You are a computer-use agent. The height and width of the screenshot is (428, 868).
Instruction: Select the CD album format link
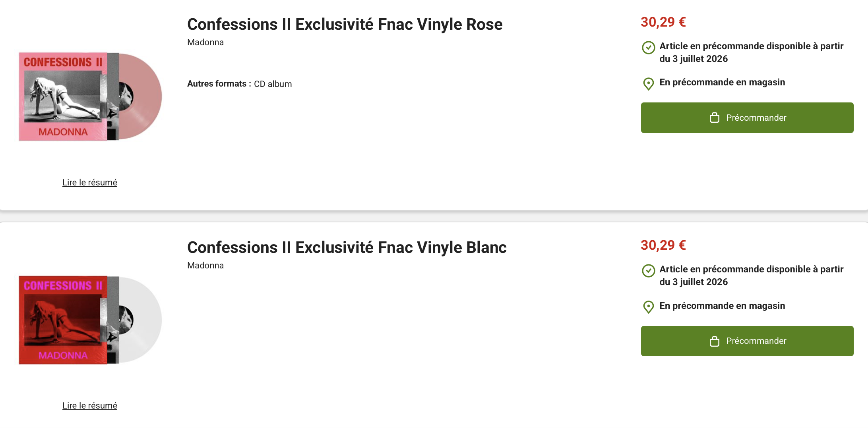273,84
